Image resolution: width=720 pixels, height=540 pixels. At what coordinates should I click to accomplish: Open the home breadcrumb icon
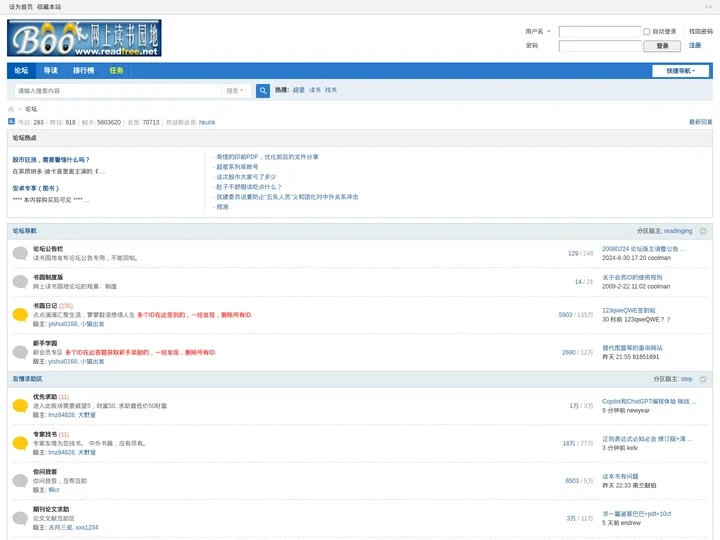[x=11, y=109]
